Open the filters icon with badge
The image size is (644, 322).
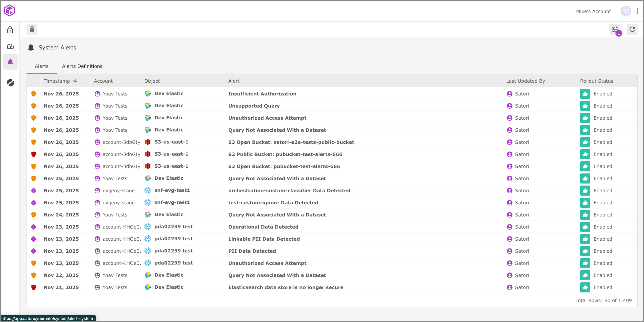click(615, 29)
